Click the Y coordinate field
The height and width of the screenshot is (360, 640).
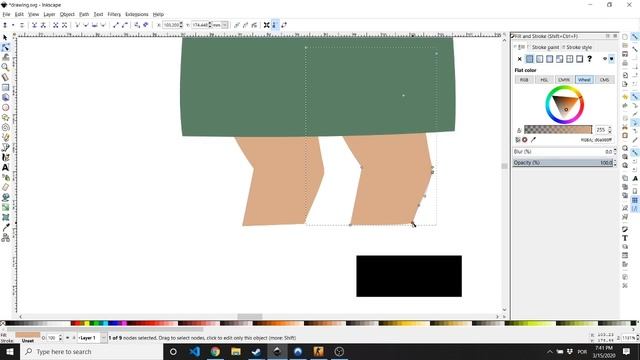tap(201, 25)
